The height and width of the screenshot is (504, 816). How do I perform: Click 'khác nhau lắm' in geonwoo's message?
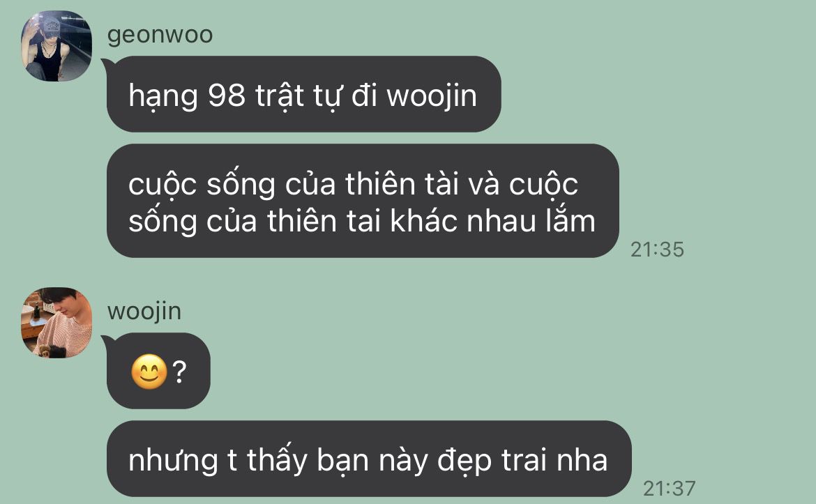coord(492,220)
